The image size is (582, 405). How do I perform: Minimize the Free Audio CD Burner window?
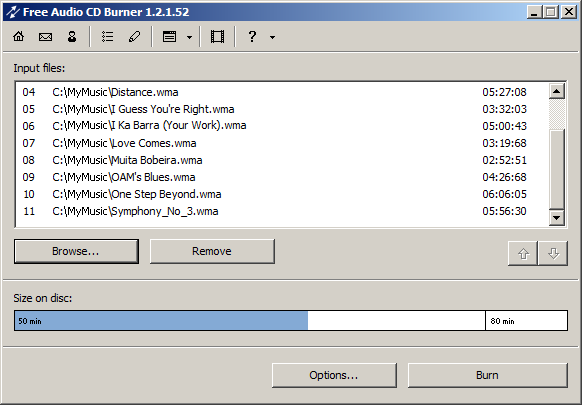pos(534,12)
